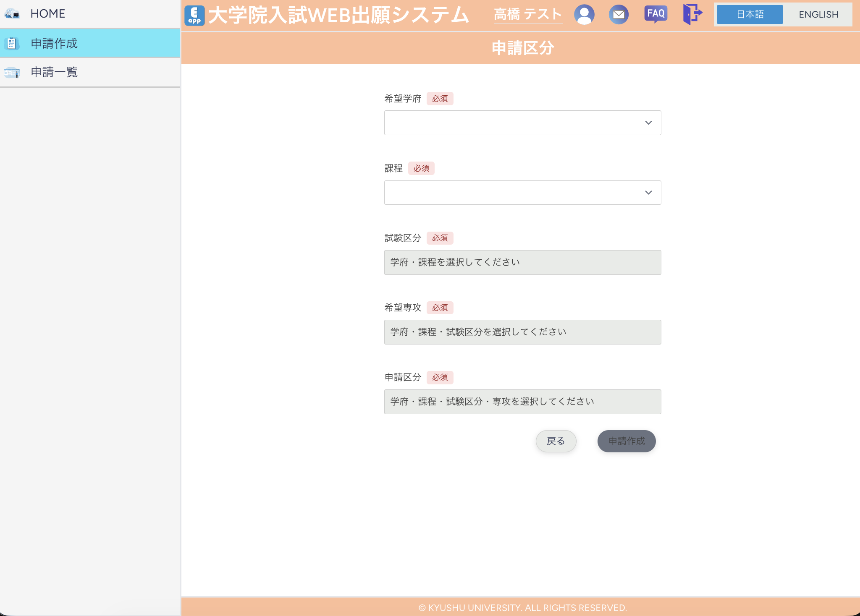Click the logout door icon
Screen dimensions: 860x616
(x=692, y=14)
